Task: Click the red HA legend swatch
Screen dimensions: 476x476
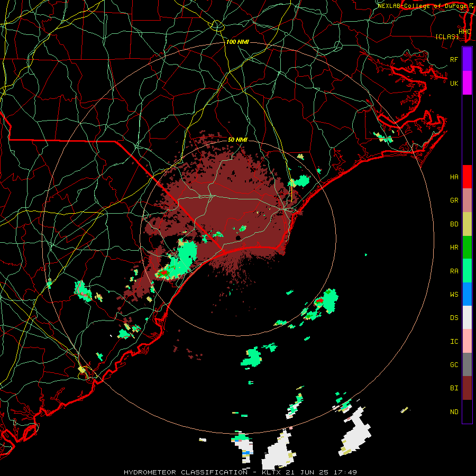Action: 467,177
